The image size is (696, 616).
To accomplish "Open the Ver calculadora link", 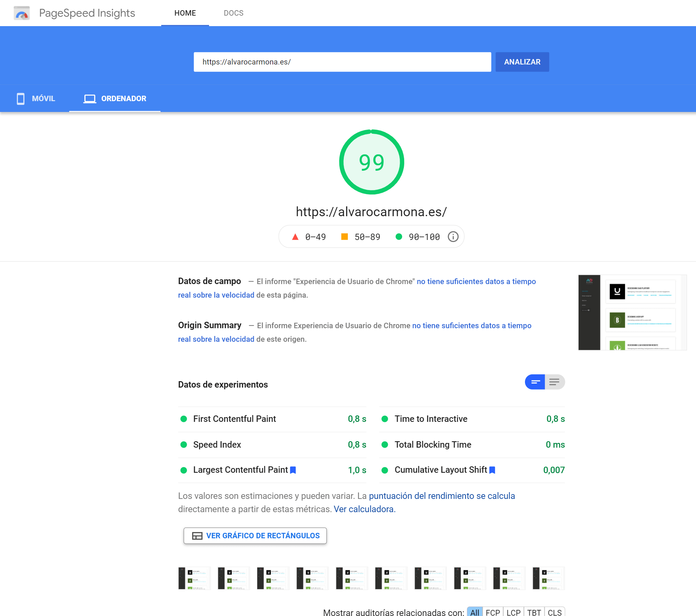I will [x=364, y=509].
